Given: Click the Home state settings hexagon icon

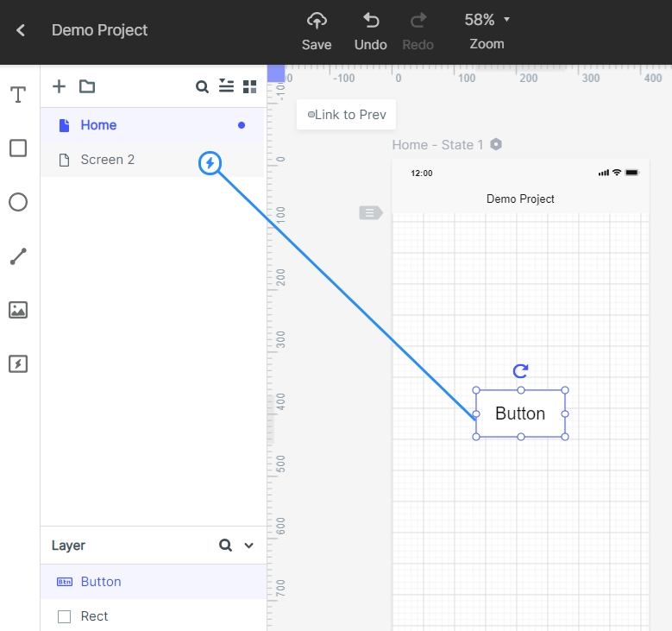Looking at the screenshot, I should coord(496,144).
